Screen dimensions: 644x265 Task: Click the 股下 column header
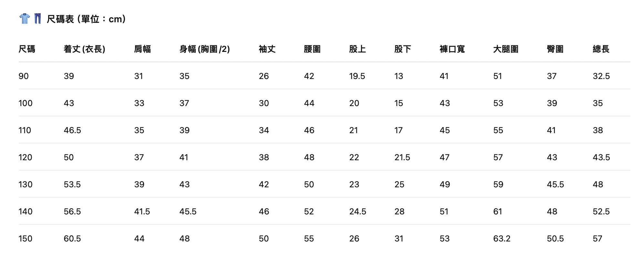402,49
